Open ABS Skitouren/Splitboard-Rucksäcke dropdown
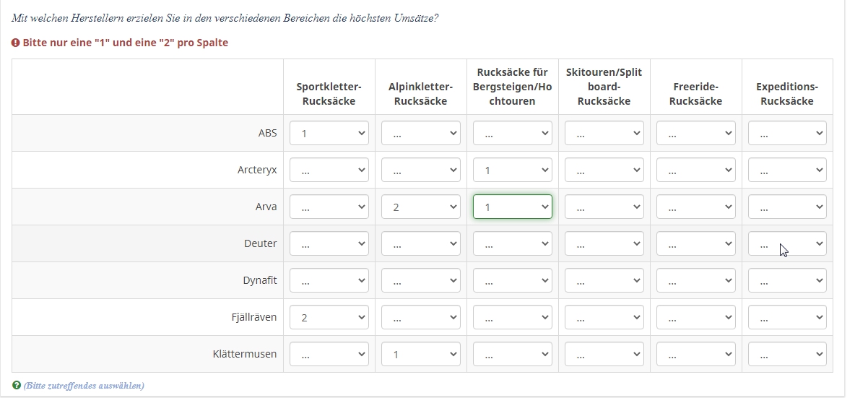This screenshot has height=398, width=868. [604, 134]
